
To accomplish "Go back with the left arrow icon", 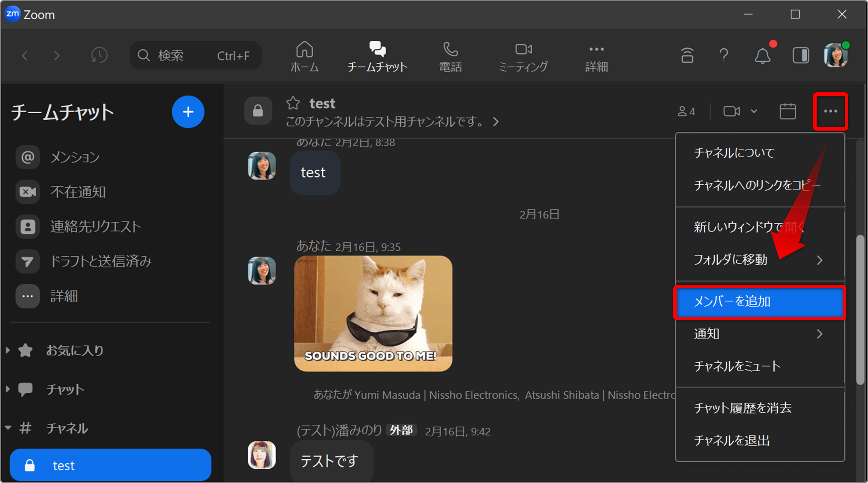I will [x=25, y=56].
